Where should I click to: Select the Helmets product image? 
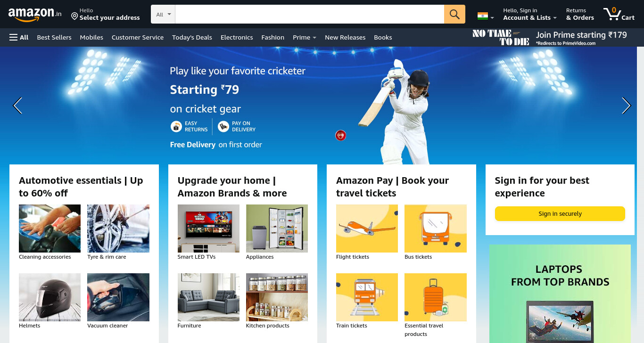point(50,297)
